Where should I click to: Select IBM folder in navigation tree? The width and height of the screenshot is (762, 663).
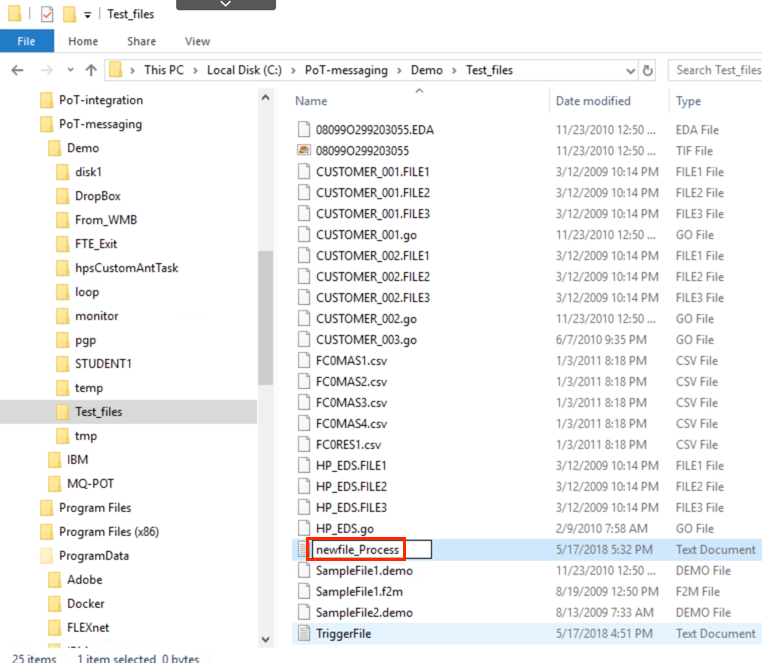click(x=77, y=460)
